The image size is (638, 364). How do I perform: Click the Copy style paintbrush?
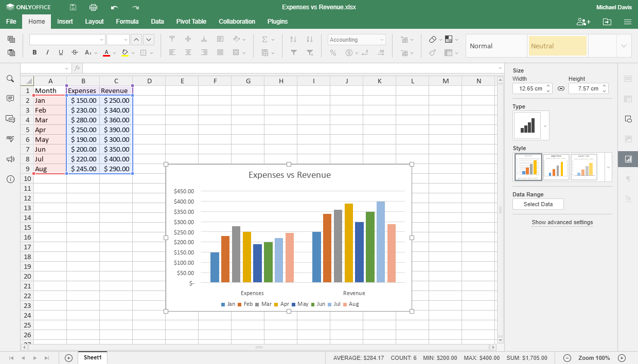(433, 52)
